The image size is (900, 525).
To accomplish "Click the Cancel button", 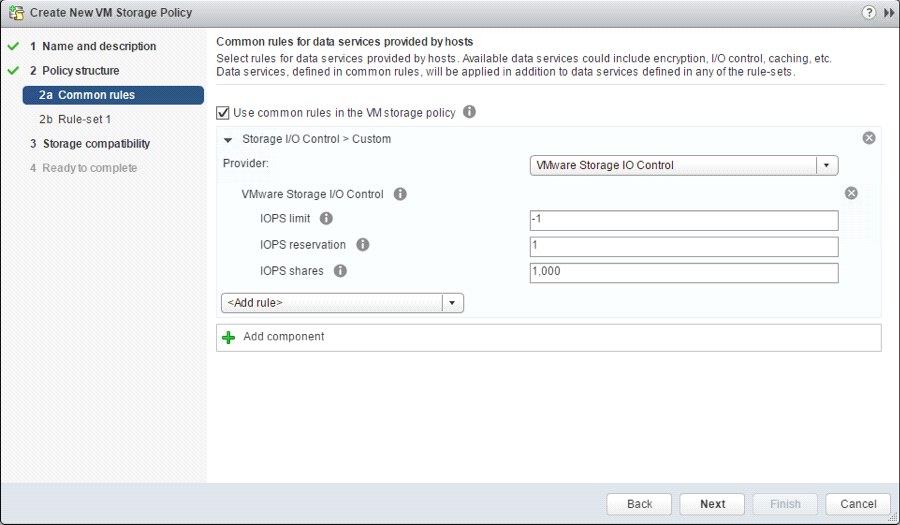I will pyautogui.click(x=858, y=504).
